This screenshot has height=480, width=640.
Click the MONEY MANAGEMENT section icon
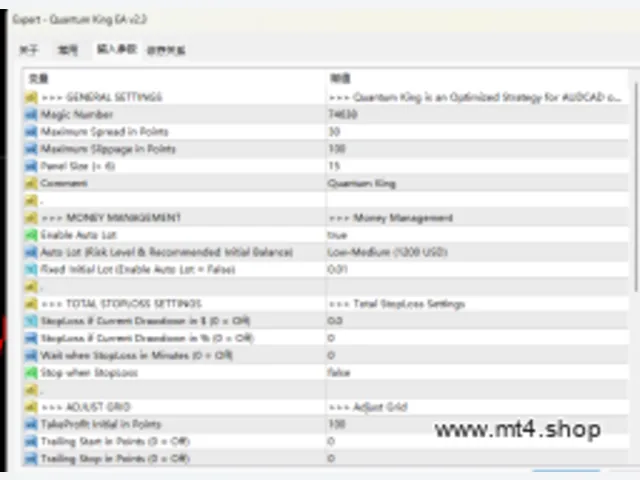click(31, 218)
